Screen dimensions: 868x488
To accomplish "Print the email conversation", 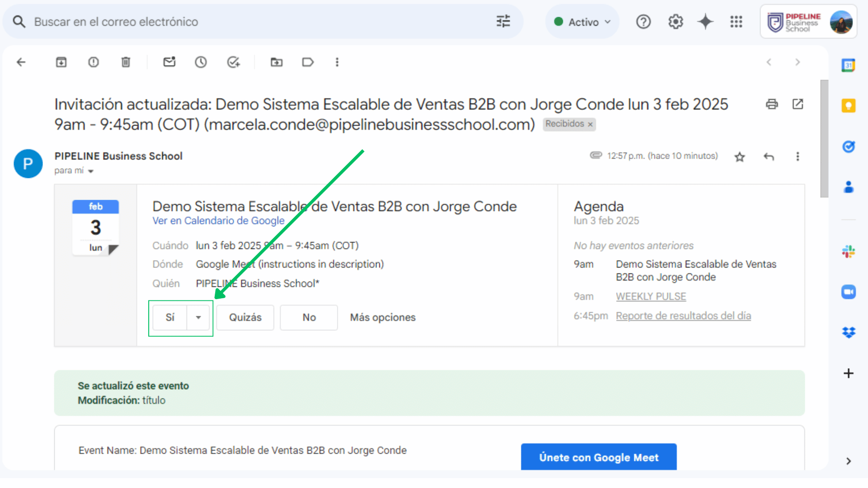I will [772, 104].
